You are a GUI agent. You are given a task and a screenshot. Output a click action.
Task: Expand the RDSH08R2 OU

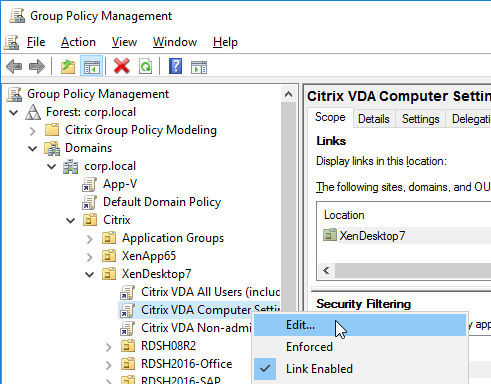pos(108,347)
